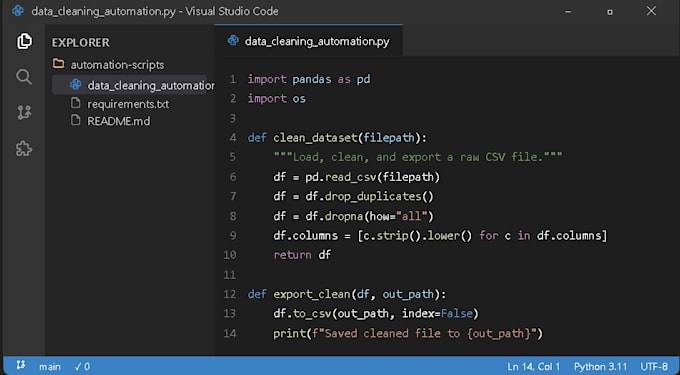
Task: Click the Python icon on the editor tab
Action: (x=233, y=41)
